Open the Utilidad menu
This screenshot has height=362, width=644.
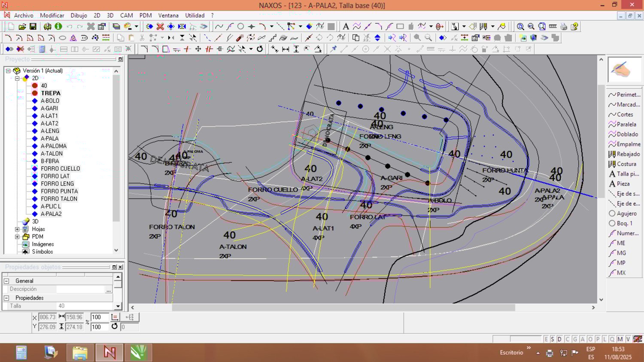(194, 15)
